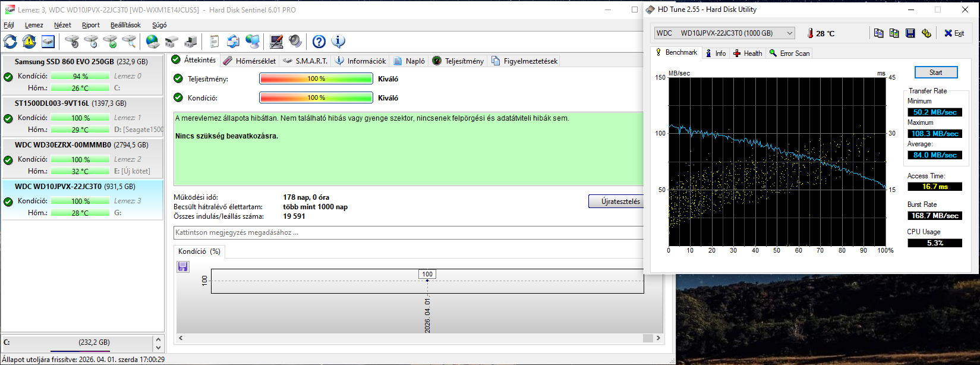
Task: Click the globe with disk toolbar icon
Action: tap(153, 41)
